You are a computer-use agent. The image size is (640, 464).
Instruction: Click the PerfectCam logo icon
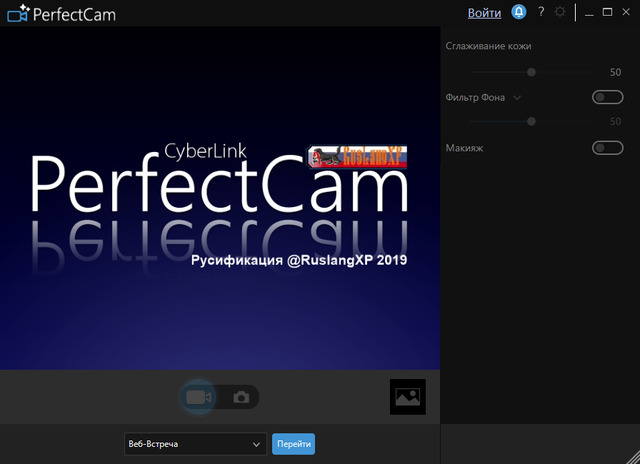click(18, 13)
